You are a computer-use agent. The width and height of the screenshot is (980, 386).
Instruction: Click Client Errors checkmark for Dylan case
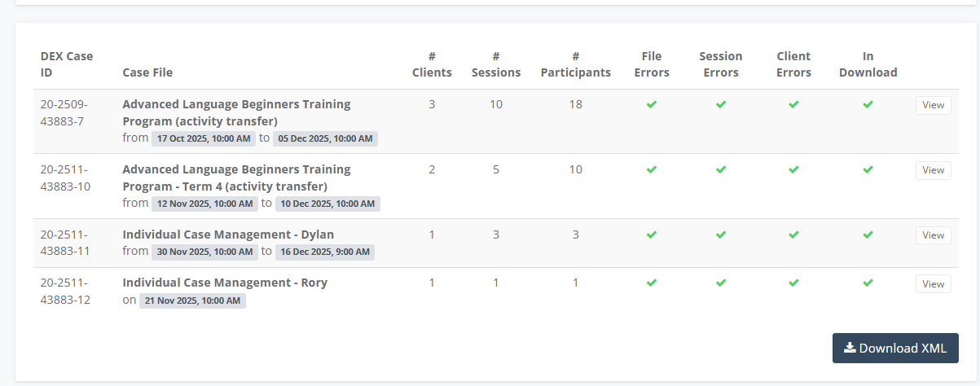(793, 235)
